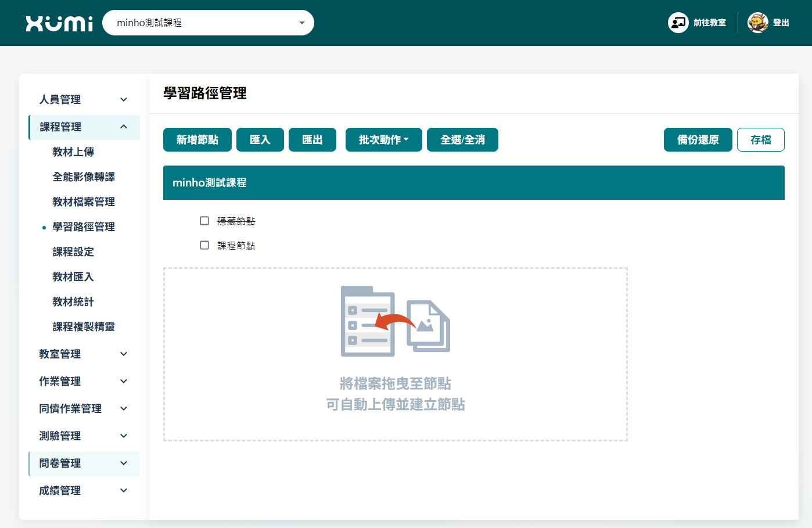The height and width of the screenshot is (528, 812).
Task: Click the user avatar icon
Action: pyautogui.click(x=757, y=23)
